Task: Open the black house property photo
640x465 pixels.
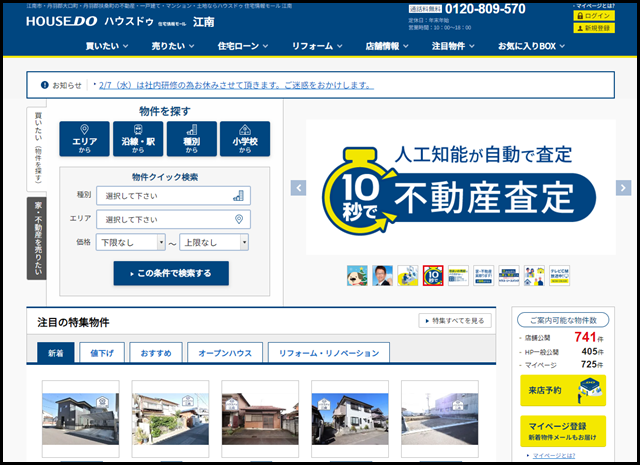Action: click(x=81, y=419)
